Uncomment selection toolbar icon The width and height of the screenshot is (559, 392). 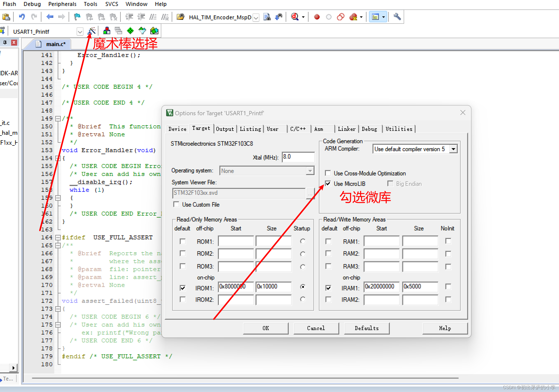click(165, 17)
